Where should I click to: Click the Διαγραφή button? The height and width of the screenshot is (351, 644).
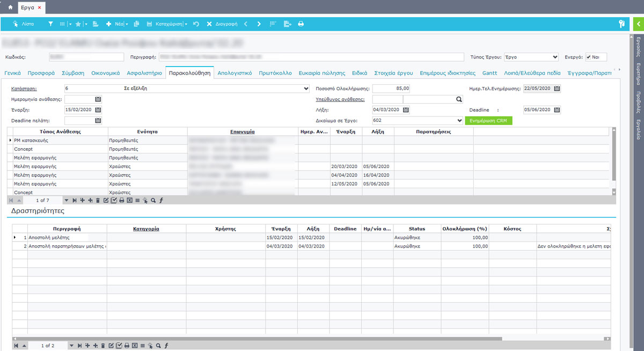222,24
